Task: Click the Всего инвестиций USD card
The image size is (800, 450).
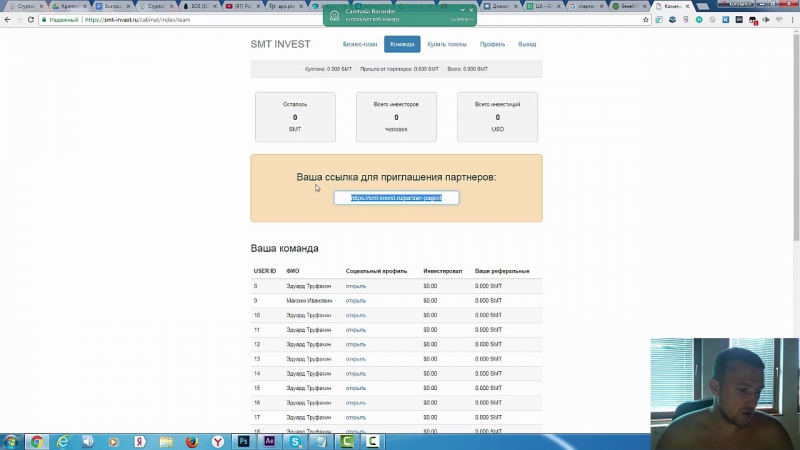Action: (x=497, y=117)
